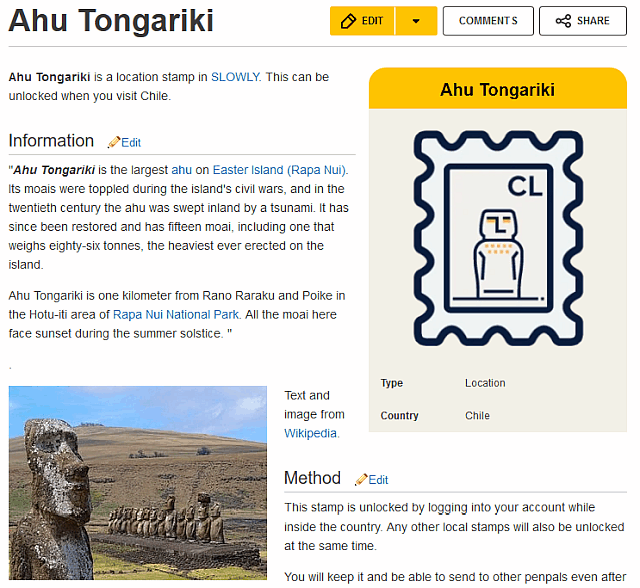Click the share network icon
640x588 pixels.
coord(563,21)
